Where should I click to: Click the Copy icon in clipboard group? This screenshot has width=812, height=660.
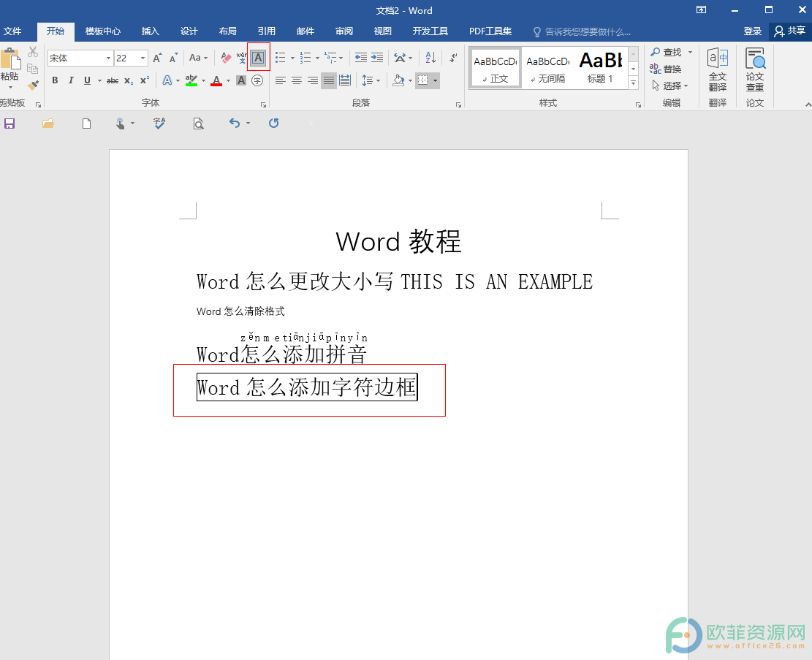click(33, 69)
